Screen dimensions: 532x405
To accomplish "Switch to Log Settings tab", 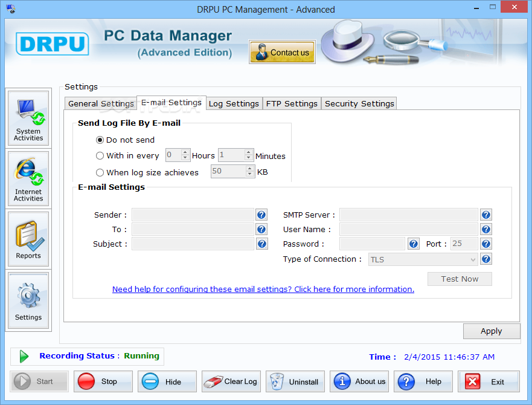I will tap(234, 103).
